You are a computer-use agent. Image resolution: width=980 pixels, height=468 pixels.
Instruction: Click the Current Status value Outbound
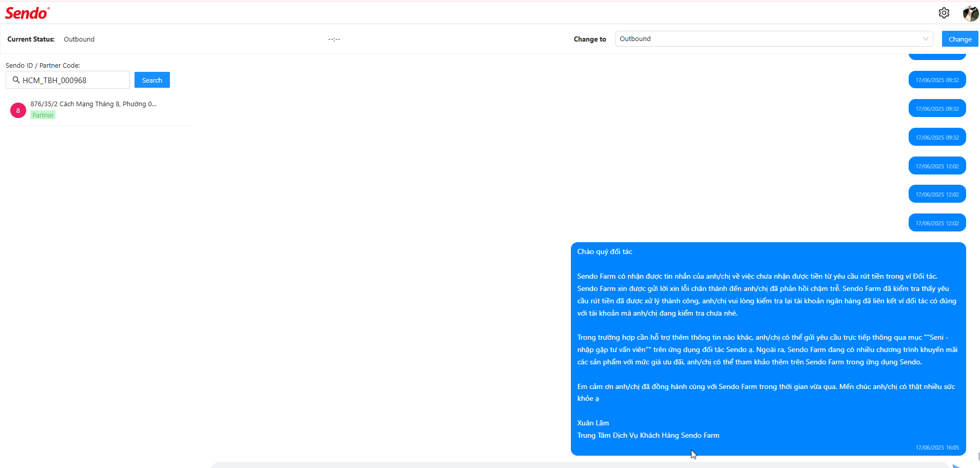(79, 40)
